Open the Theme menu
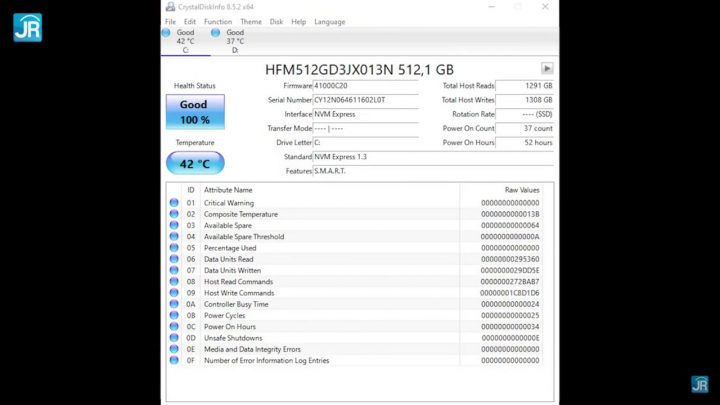720x405 pixels. pyautogui.click(x=251, y=22)
